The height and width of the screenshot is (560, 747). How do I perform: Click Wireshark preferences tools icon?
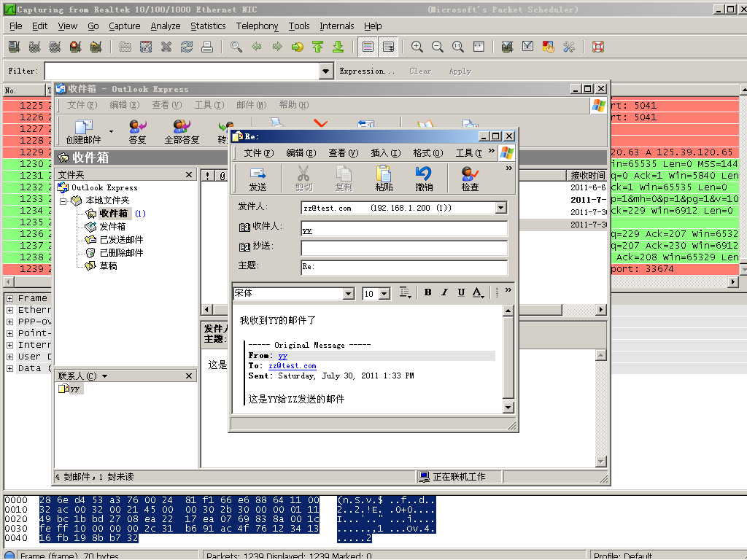click(569, 46)
